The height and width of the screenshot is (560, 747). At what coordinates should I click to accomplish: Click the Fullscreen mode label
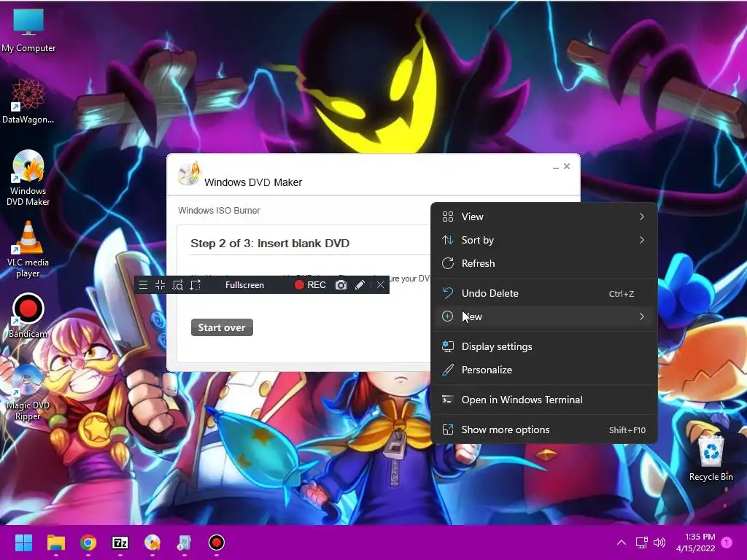244,285
